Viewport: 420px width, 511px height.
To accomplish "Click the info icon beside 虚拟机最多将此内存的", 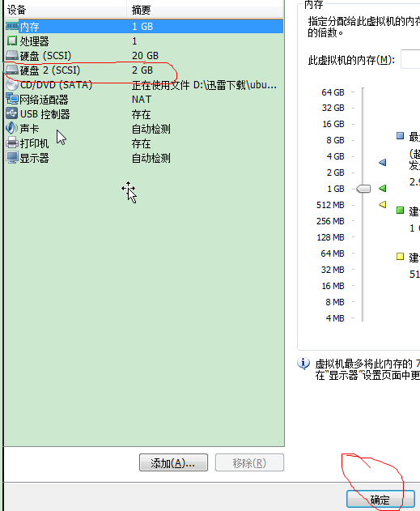I will click(303, 364).
